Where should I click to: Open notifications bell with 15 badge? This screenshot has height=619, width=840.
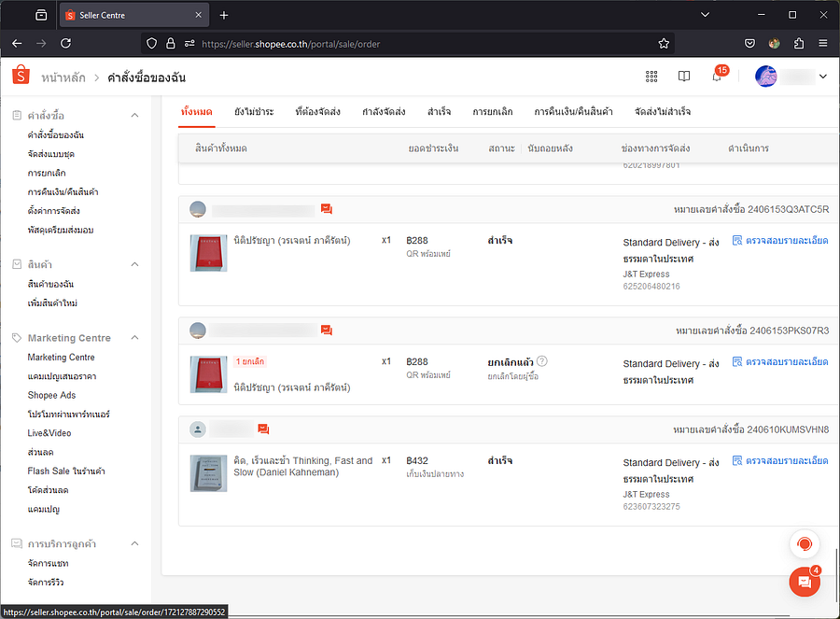coord(717,77)
